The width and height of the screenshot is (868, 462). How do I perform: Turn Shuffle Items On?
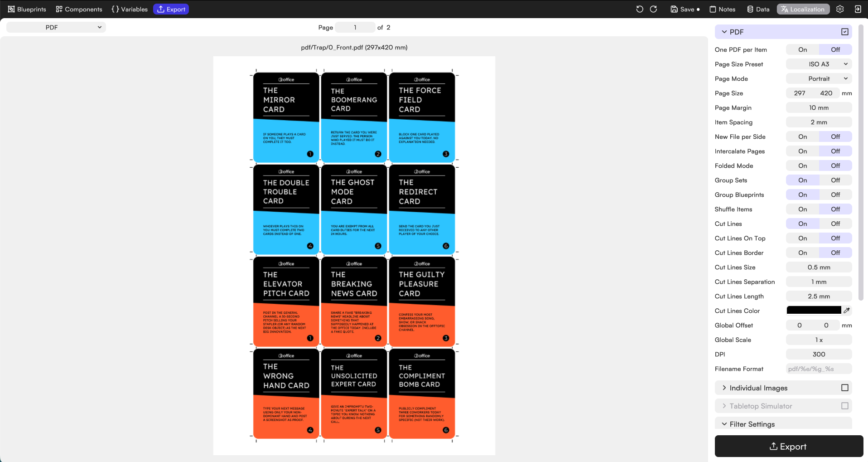tap(802, 209)
